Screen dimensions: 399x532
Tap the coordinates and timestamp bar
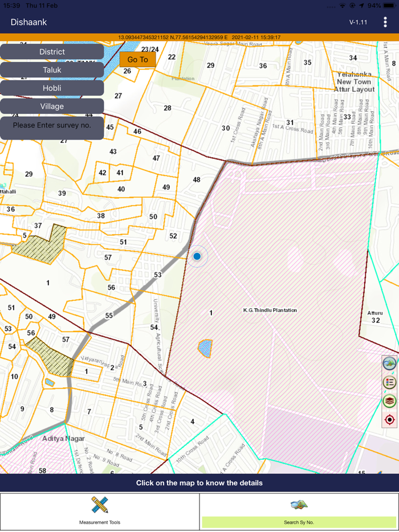pyautogui.click(x=199, y=38)
